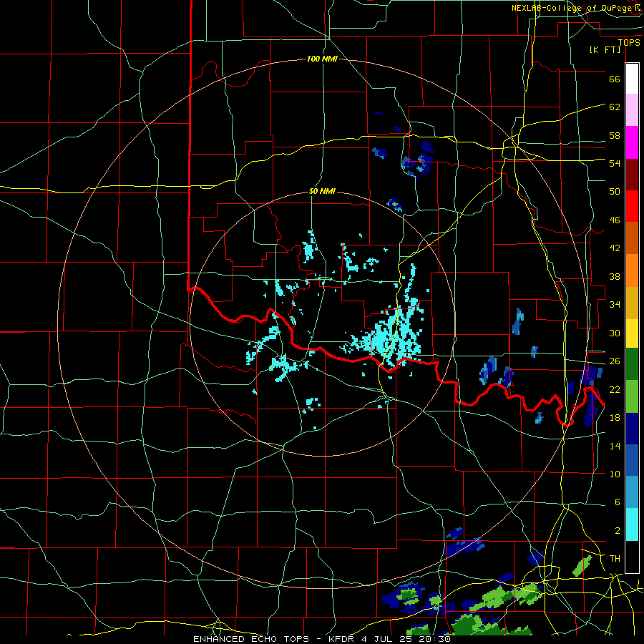Select the dark red legend swatch

point(632,175)
